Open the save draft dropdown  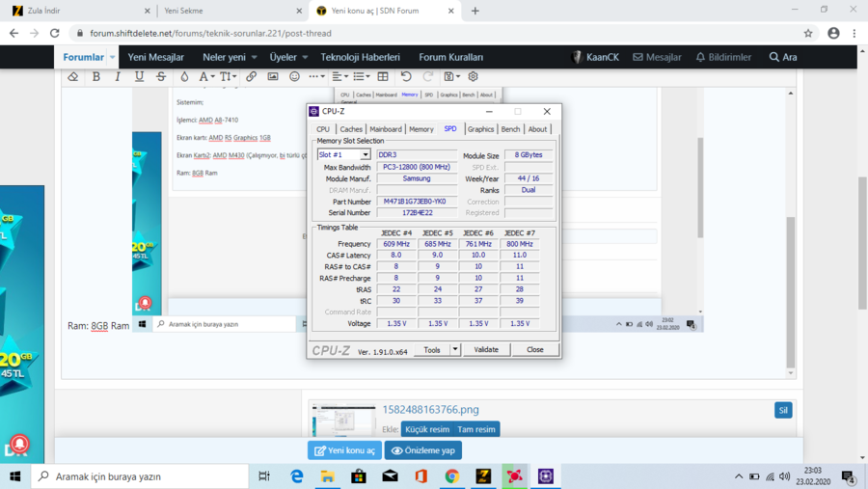[451, 77]
